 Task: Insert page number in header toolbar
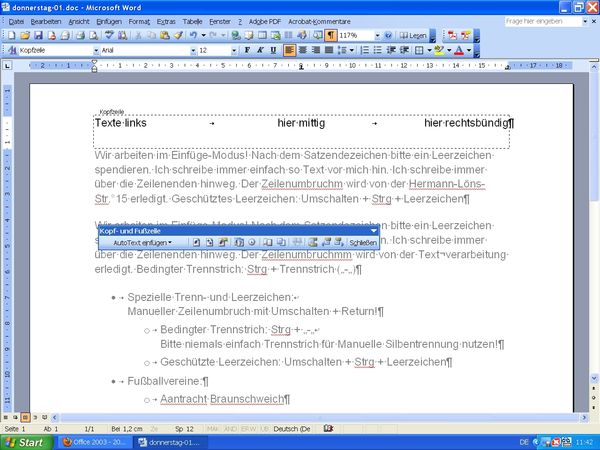pos(196,242)
